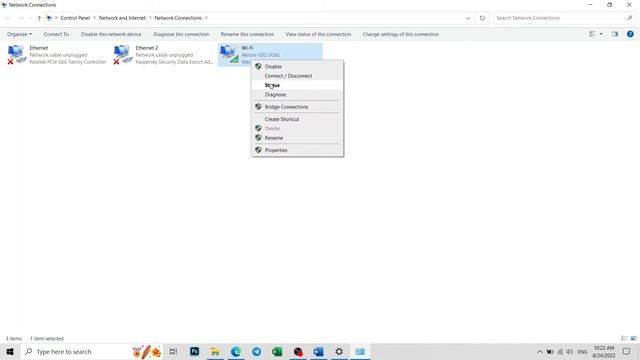640x360 pixels.
Task: Click the volume tray icon
Action: [x=569, y=352]
